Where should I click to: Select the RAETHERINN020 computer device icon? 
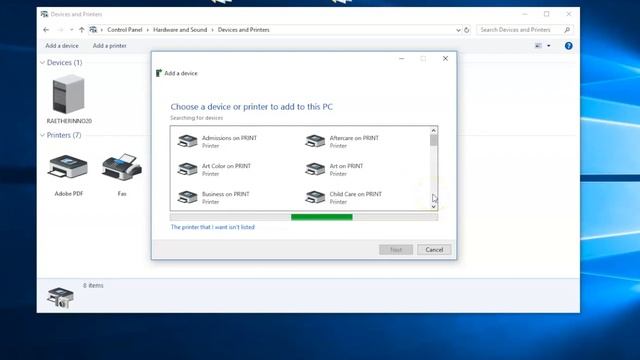pos(69,94)
